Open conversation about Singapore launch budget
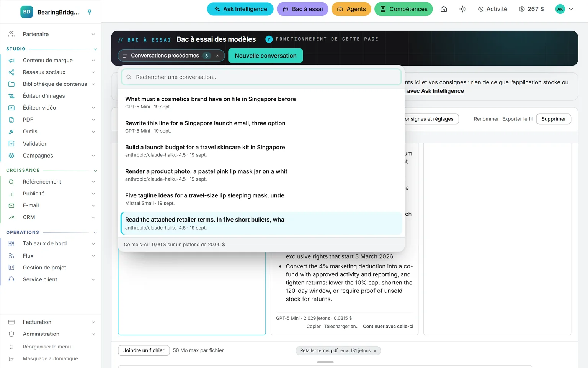The height and width of the screenshot is (368, 588). tap(261, 151)
